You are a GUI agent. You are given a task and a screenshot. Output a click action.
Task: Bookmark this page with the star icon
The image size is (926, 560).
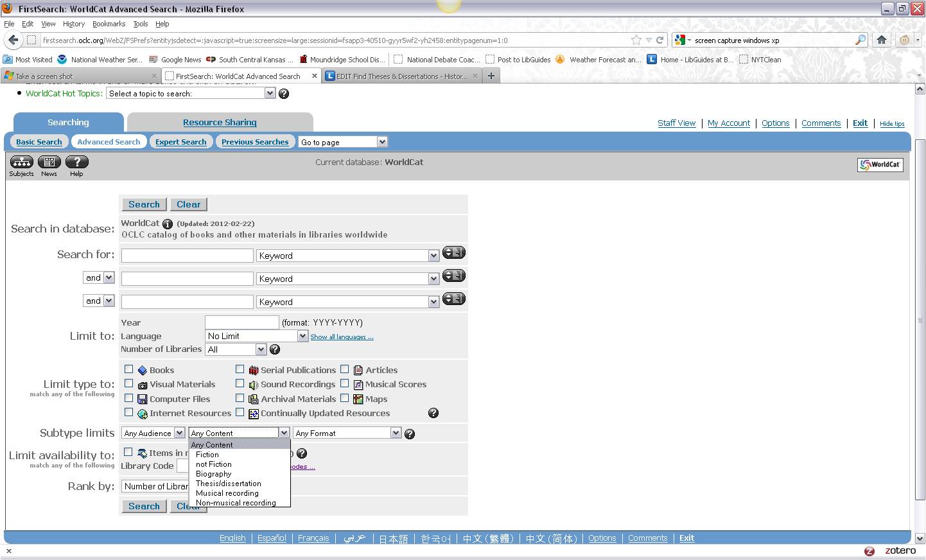(636, 40)
